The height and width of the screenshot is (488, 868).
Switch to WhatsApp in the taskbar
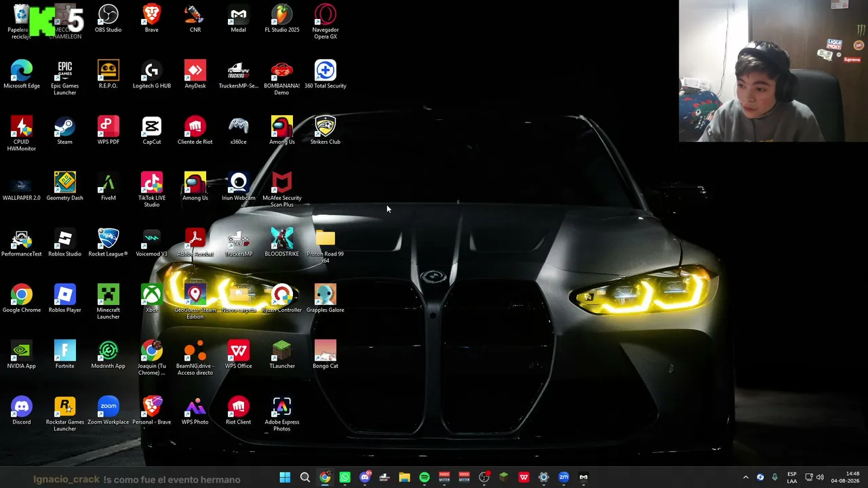(345, 477)
